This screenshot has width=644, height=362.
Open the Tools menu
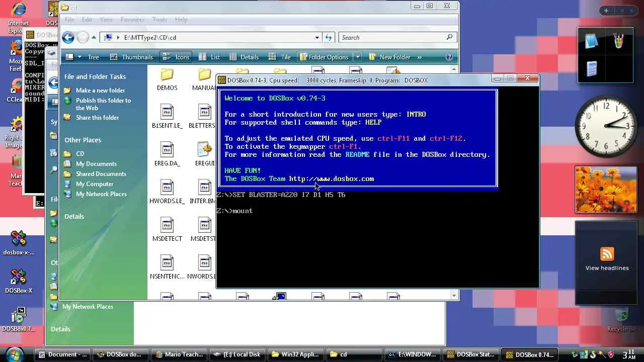159,19
